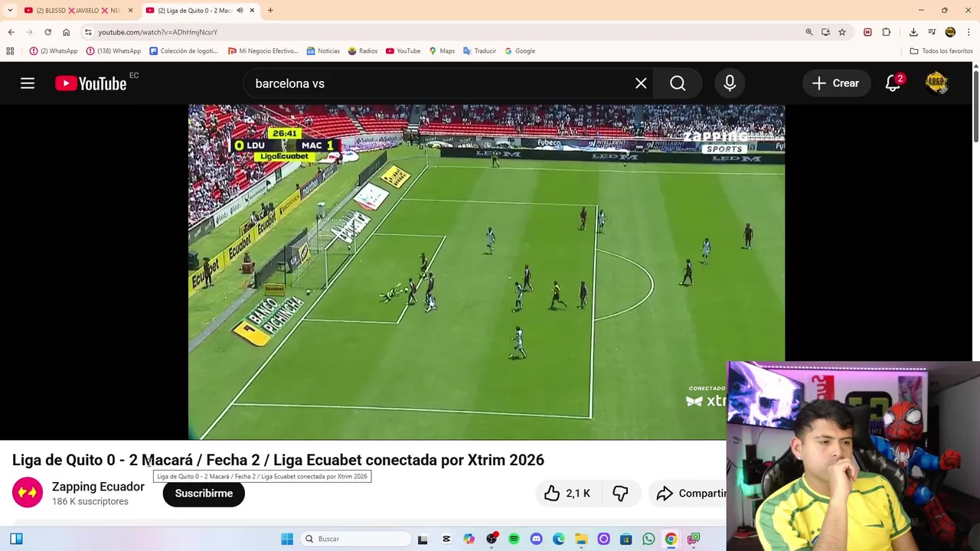
Task: Open the zoom magnifier in address bar
Action: pos(809,32)
